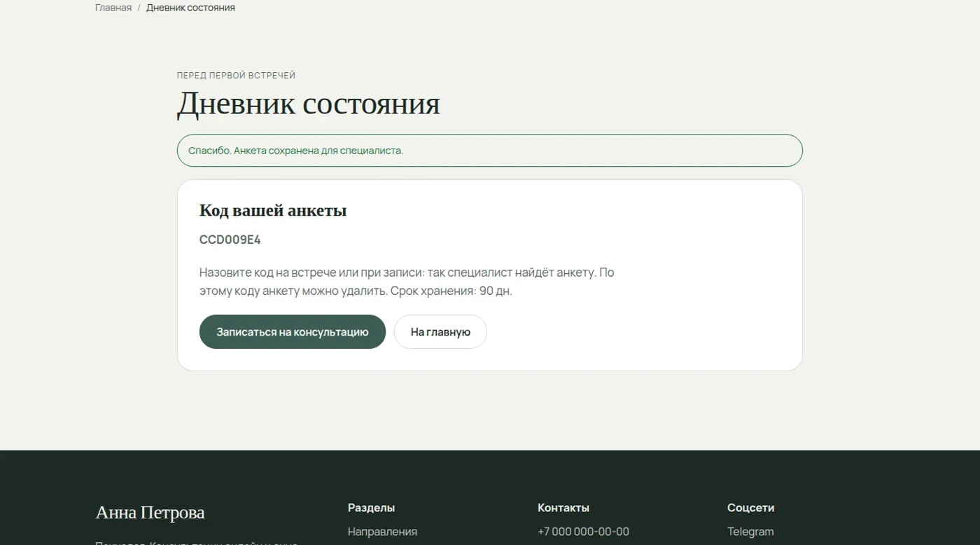Screen dimensions: 980x545
Task: Click the Разделы footer heading
Action: 372,508
